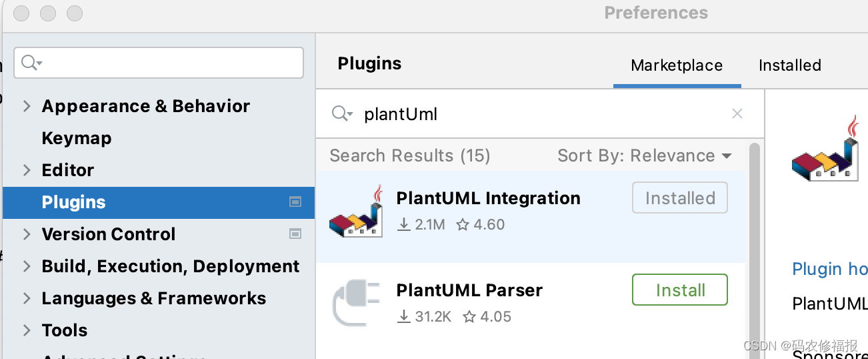
Task: Click the PlantUML Parser plug icon
Action: click(x=356, y=304)
